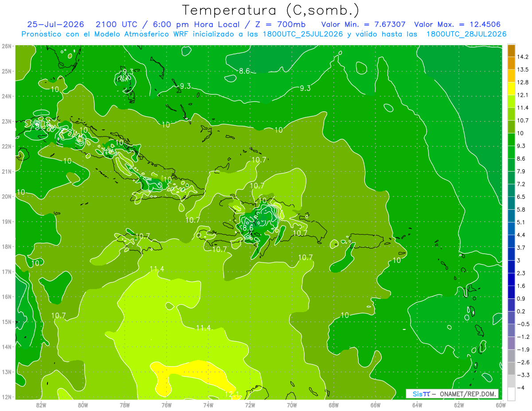Click the legend label "14.2"
The image size is (532, 411).
click(x=523, y=57)
